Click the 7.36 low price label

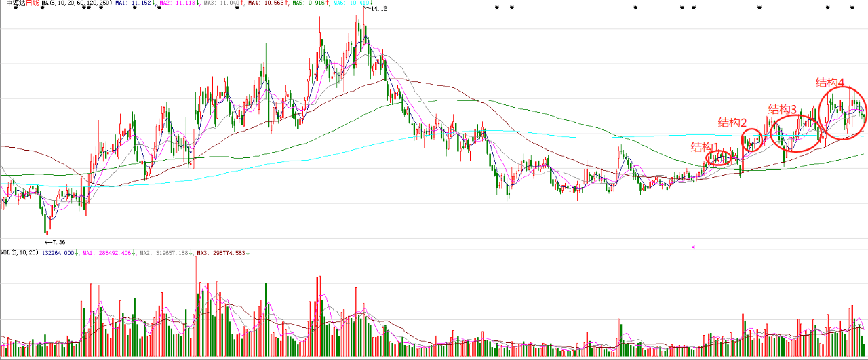pyautogui.click(x=58, y=242)
